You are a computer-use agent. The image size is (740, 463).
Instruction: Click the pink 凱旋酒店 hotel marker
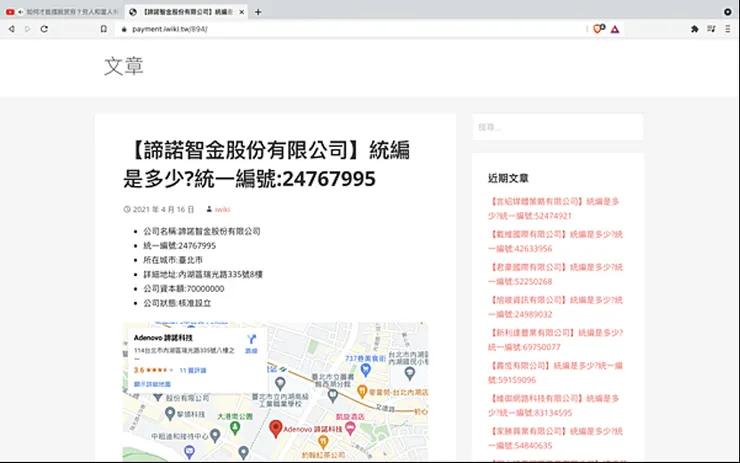point(350,428)
